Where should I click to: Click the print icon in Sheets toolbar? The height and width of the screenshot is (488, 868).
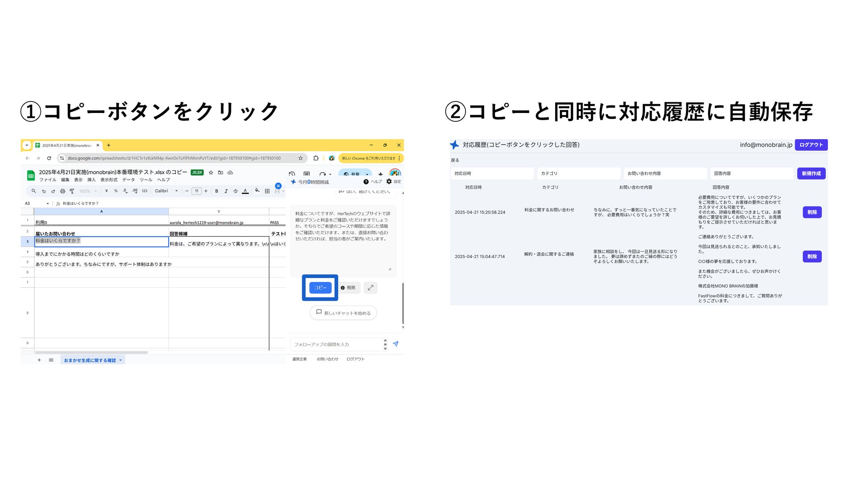[x=62, y=191]
